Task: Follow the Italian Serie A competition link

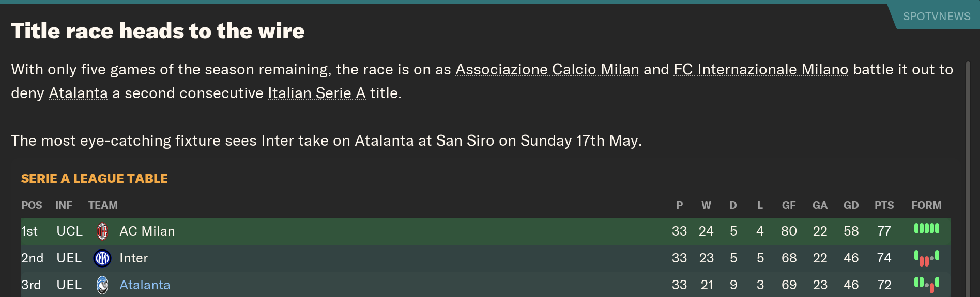Action: coord(316,93)
